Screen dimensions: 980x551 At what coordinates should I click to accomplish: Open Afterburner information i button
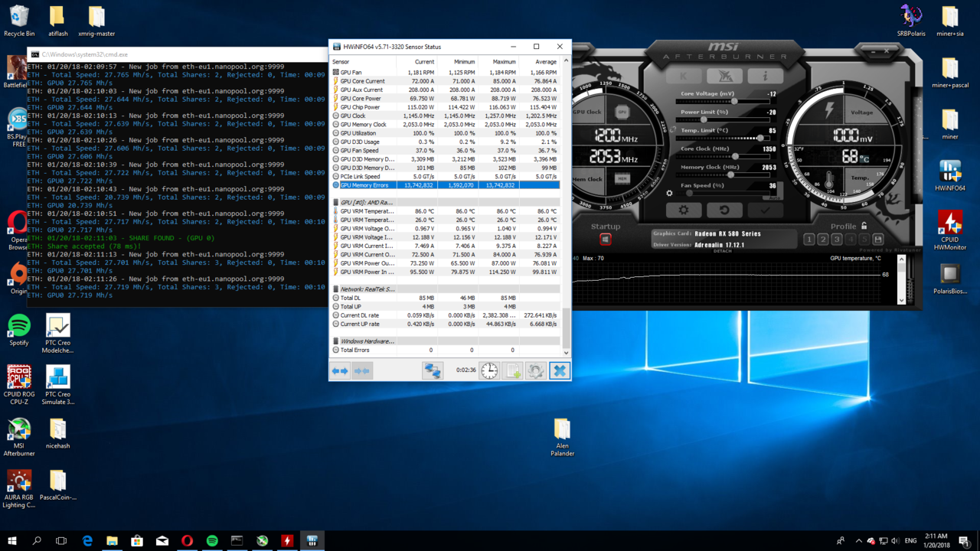click(764, 76)
